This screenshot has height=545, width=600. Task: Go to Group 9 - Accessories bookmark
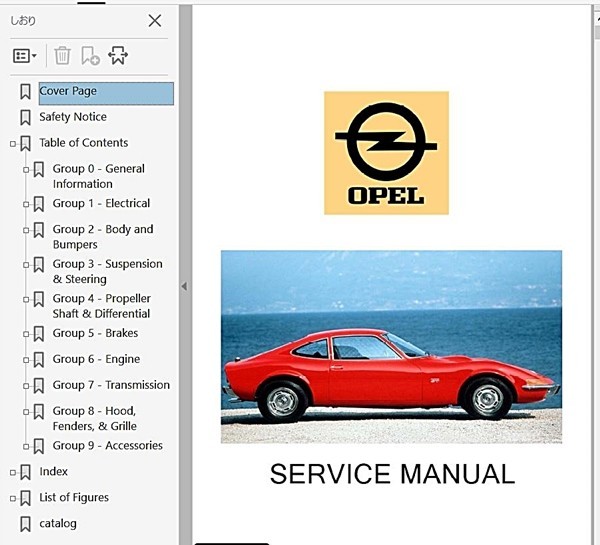108,445
